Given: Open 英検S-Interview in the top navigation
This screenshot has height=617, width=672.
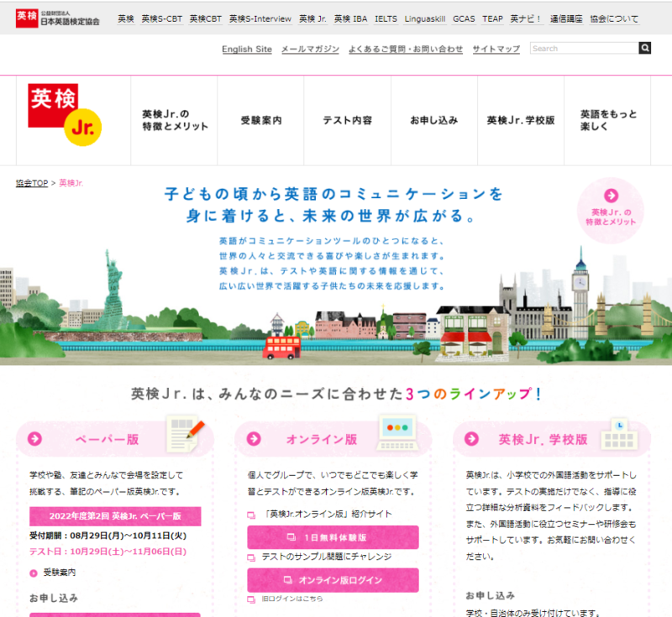Looking at the screenshot, I should point(260,18).
